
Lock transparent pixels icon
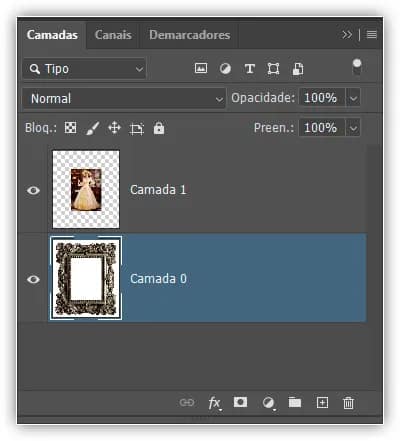70,128
